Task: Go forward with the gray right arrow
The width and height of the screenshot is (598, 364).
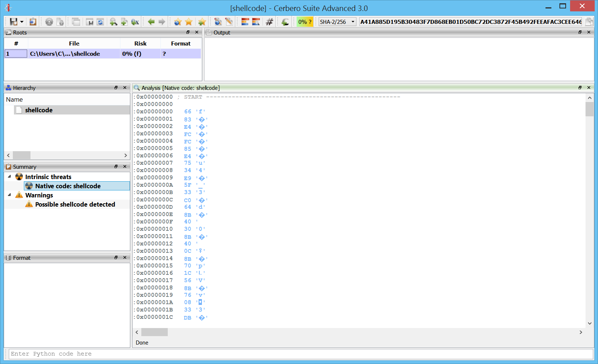Action: (x=162, y=22)
